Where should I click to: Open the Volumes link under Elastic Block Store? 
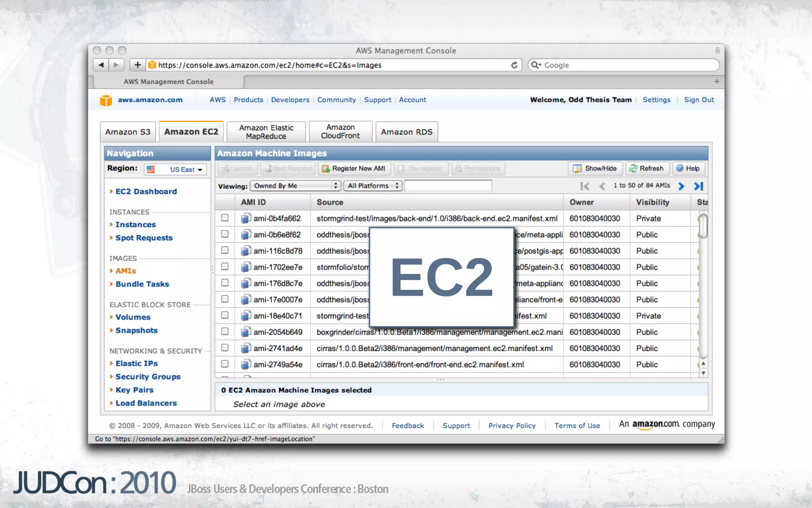[x=133, y=317]
